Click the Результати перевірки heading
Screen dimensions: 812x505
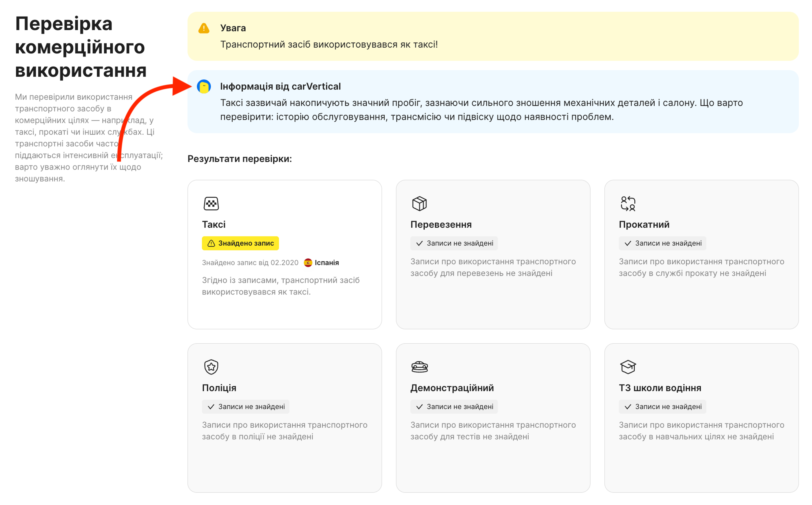point(240,159)
